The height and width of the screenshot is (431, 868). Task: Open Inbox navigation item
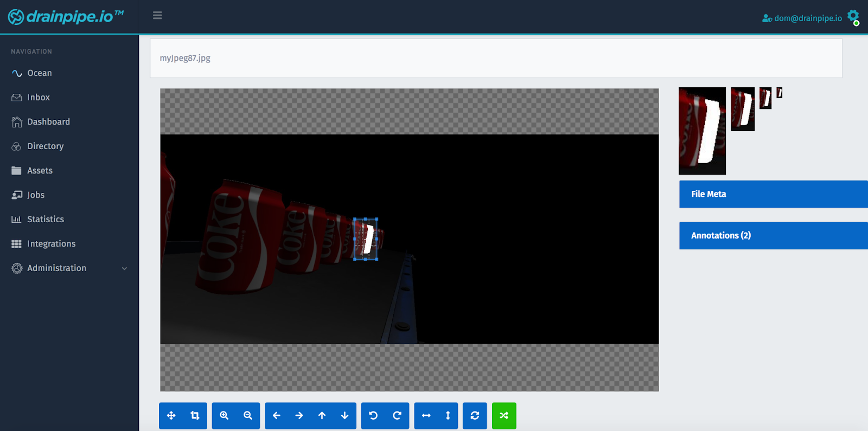pyautogui.click(x=39, y=98)
